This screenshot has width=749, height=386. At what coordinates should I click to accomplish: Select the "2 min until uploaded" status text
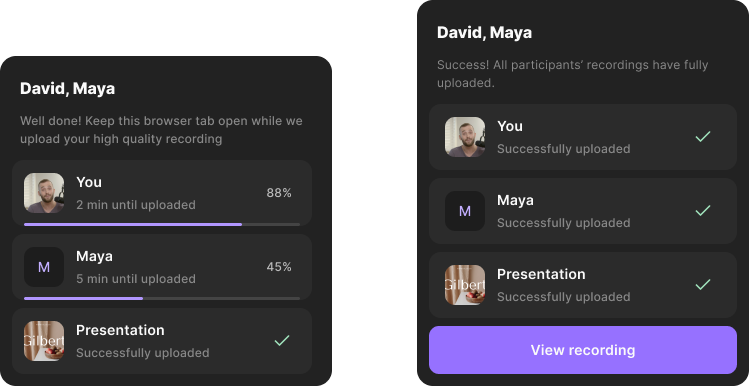click(x=136, y=205)
